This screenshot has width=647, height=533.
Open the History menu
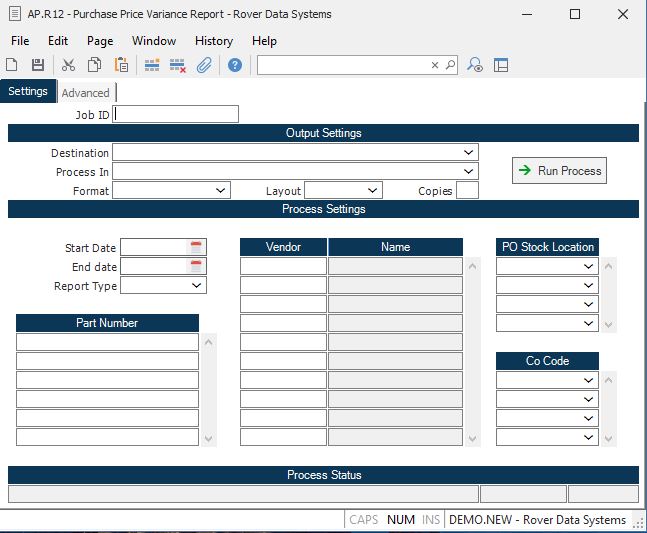click(x=213, y=41)
